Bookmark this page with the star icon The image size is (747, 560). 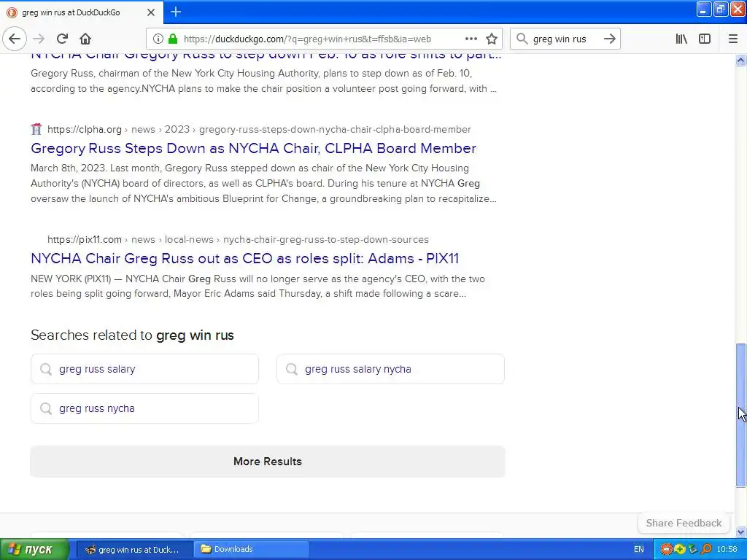click(492, 39)
